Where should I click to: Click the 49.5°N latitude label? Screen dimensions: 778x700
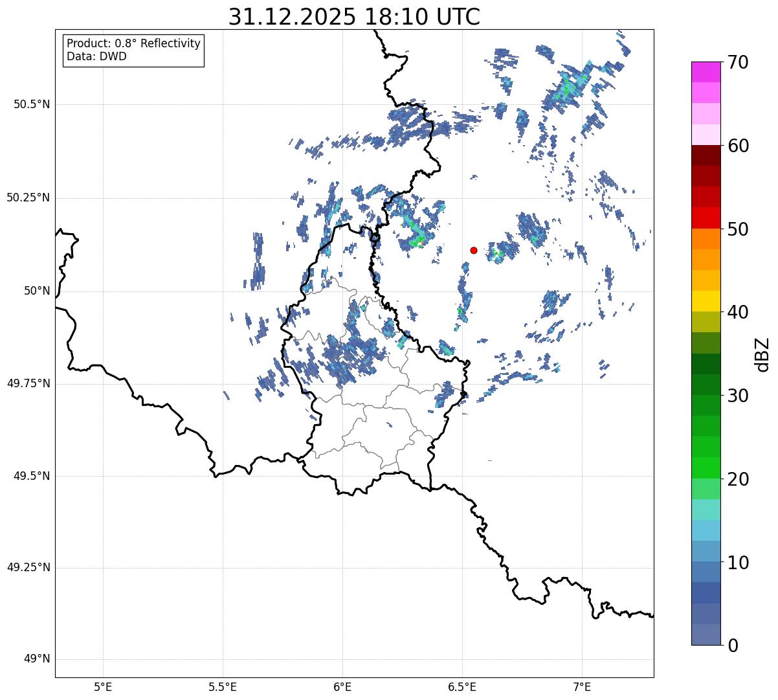32,476
